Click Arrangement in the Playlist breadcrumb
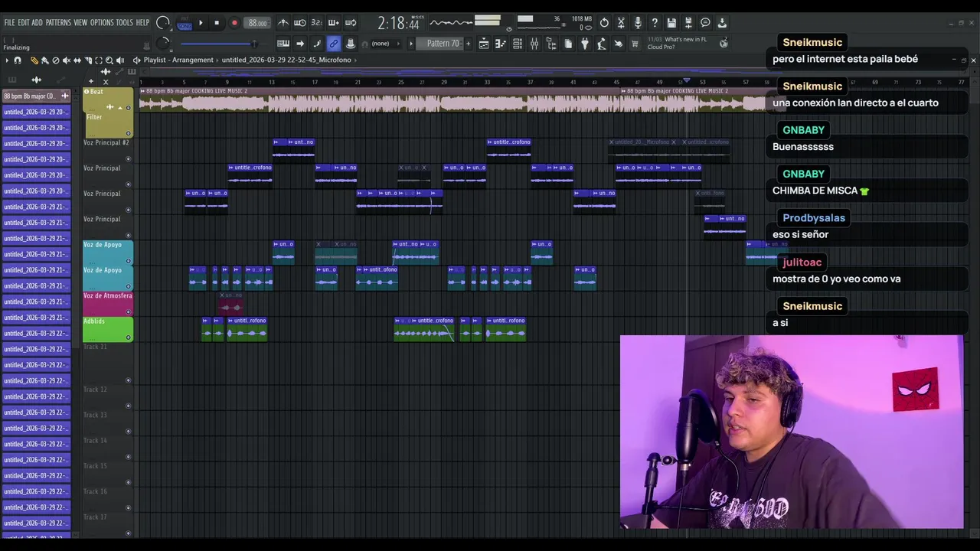This screenshot has height=551, width=980. (x=193, y=60)
